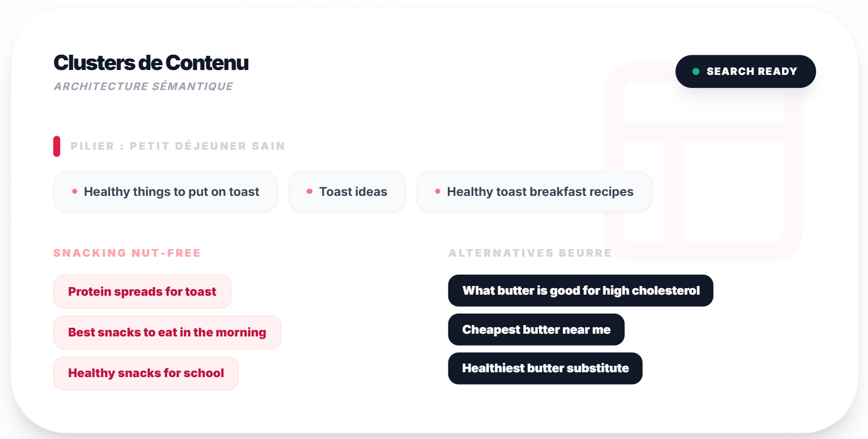The height and width of the screenshot is (439, 868).
Task: Click the green dot in the Search Ready badge
Action: [x=696, y=72]
